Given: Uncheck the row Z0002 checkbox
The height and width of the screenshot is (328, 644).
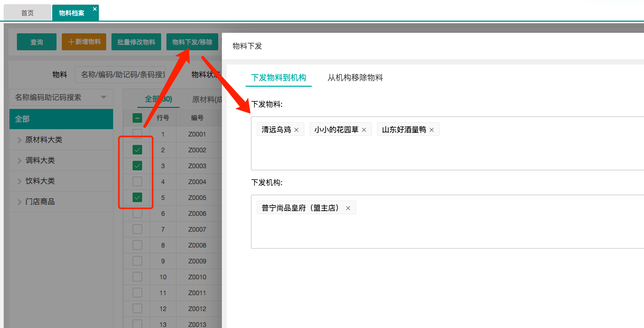Looking at the screenshot, I should [x=137, y=150].
